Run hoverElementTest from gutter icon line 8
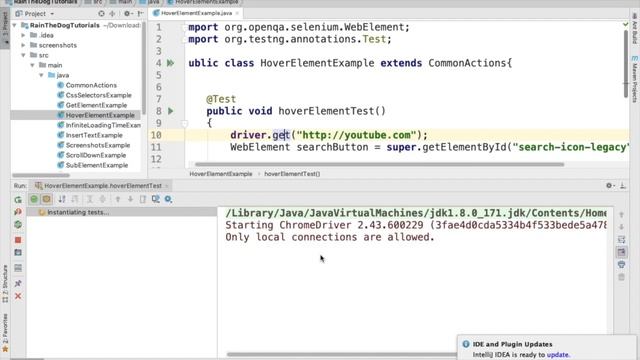Viewport: 640px width, 360px height. click(171, 111)
